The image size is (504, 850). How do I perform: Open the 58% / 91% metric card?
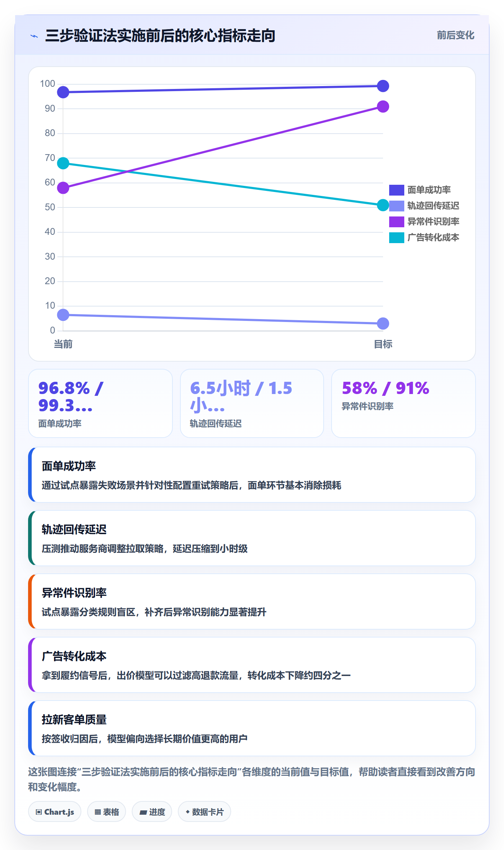[x=404, y=403]
